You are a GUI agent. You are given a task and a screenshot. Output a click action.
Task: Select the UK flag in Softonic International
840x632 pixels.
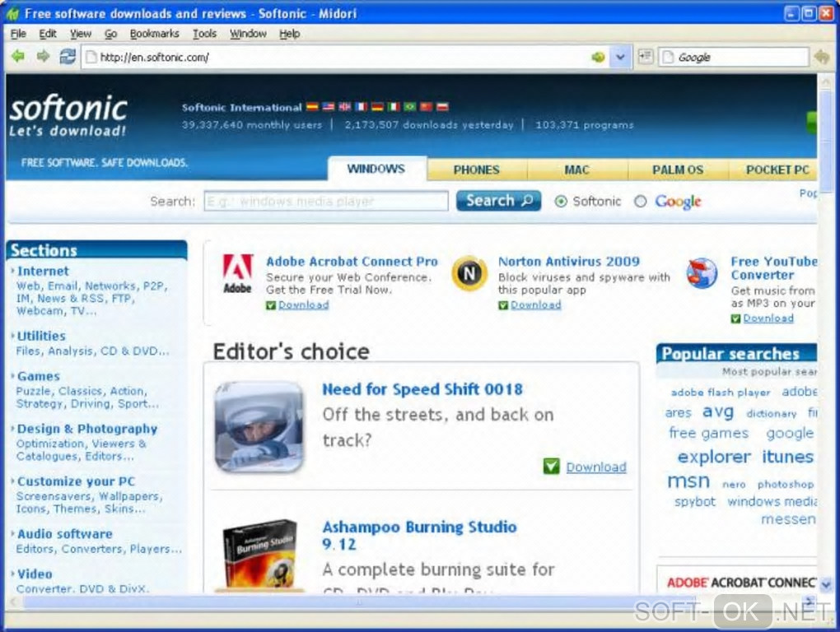(344, 107)
